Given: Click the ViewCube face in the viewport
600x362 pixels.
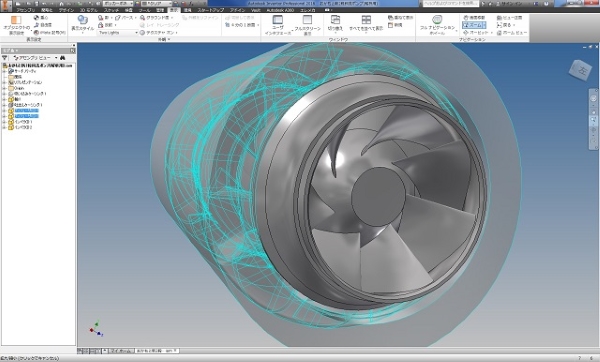Looking at the screenshot, I should 580,70.
